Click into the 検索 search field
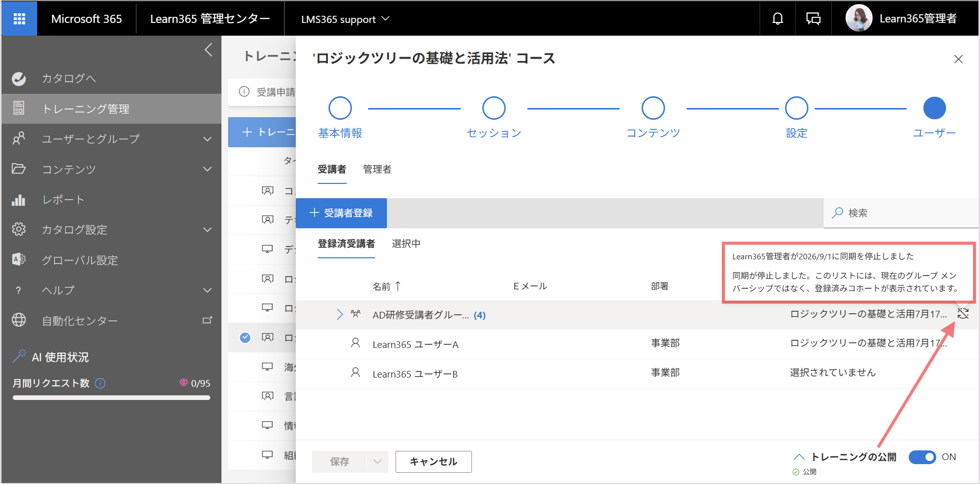This screenshot has width=980, height=484. pyautogui.click(x=901, y=213)
